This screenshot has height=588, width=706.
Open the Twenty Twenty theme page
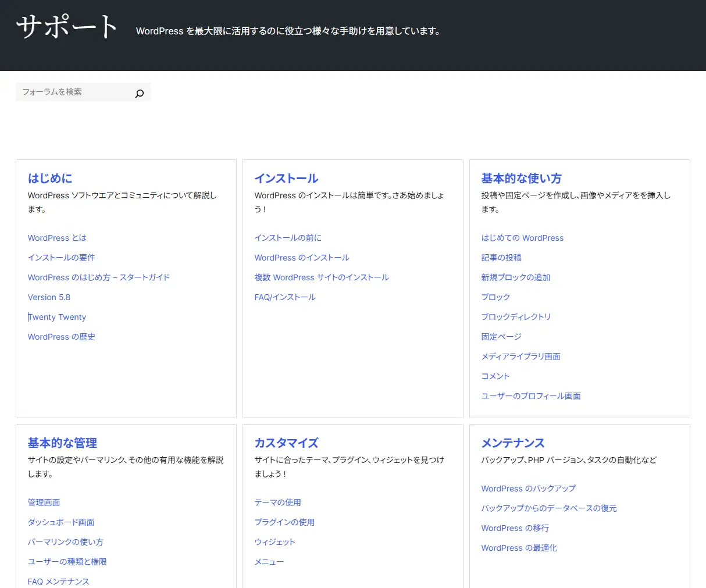(57, 317)
